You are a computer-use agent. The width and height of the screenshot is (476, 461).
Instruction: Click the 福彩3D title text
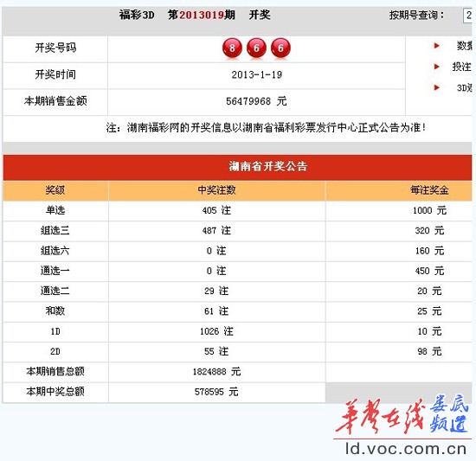137,15
